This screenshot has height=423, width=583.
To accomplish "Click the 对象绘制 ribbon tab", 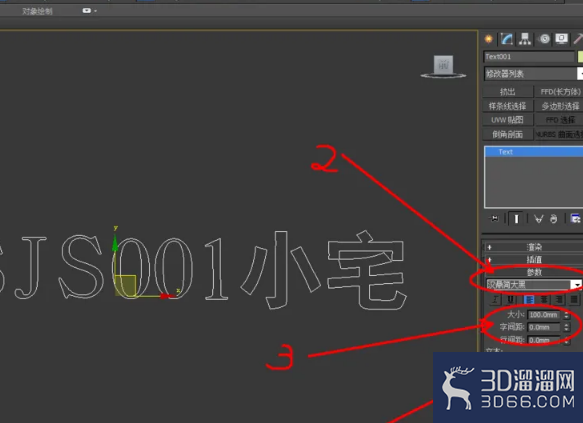I will (37, 11).
